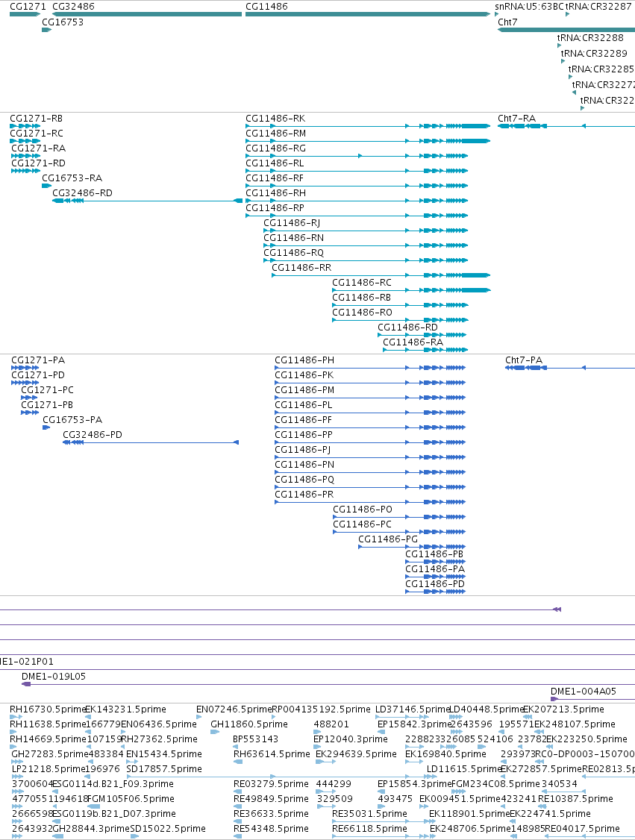Screen dimensions: 635x840
Task: Select the DME1-019L05 clone label
Action: (54, 677)
